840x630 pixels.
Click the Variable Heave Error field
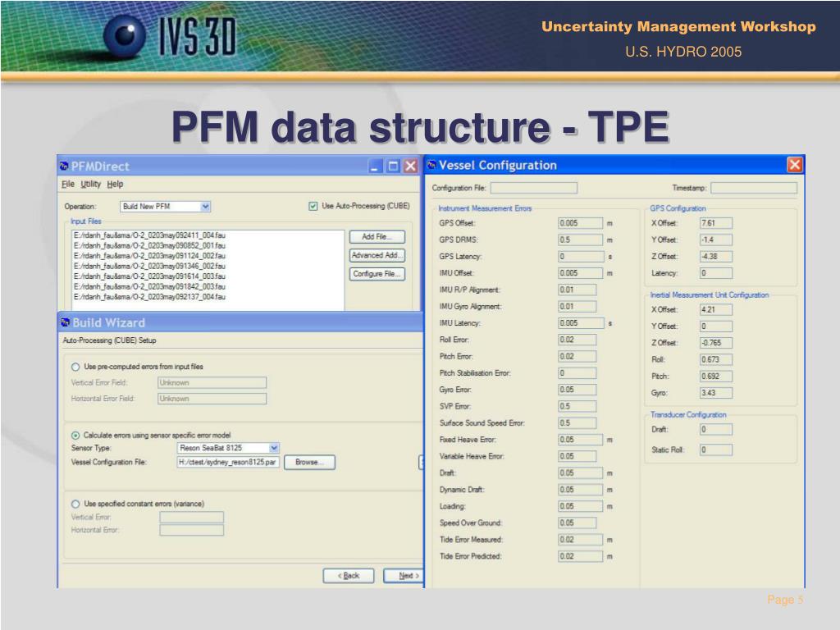pos(577,456)
